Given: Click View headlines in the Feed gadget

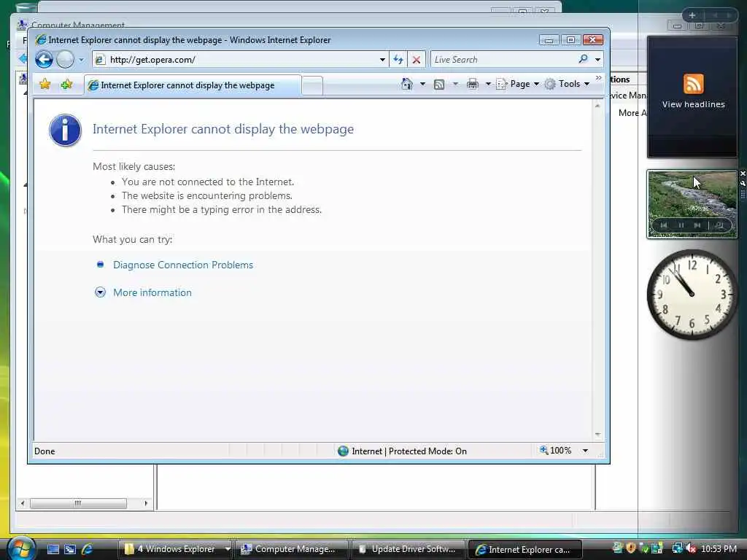Looking at the screenshot, I should [x=693, y=104].
